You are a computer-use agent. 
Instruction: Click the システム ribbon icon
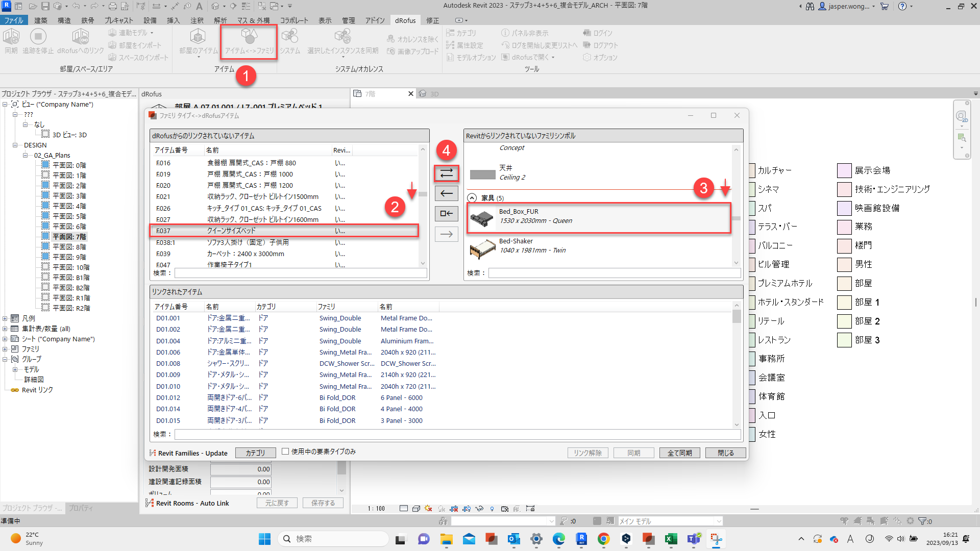coord(289,37)
